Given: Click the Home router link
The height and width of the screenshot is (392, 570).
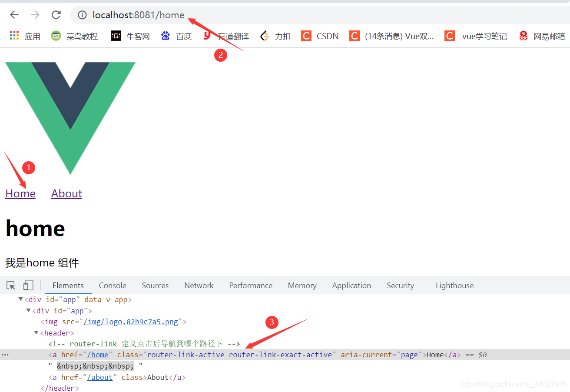Looking at the screenshot, I should point(20,194).
